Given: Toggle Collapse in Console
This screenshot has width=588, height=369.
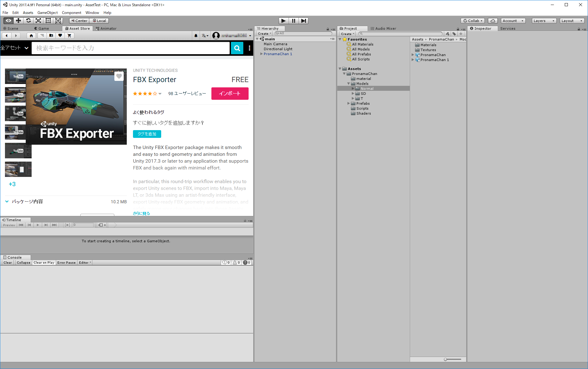Looking at the screenshot, I should (x=24, y=262).
